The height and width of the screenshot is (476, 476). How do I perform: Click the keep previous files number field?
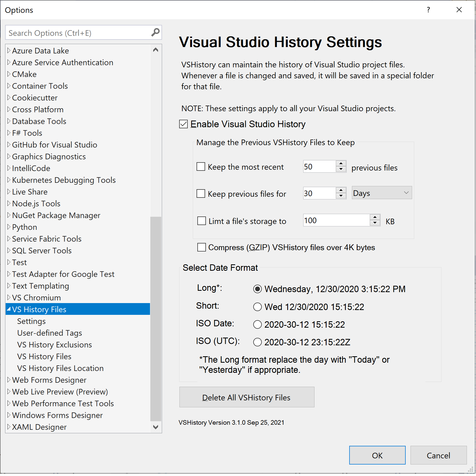pos(319,193)
